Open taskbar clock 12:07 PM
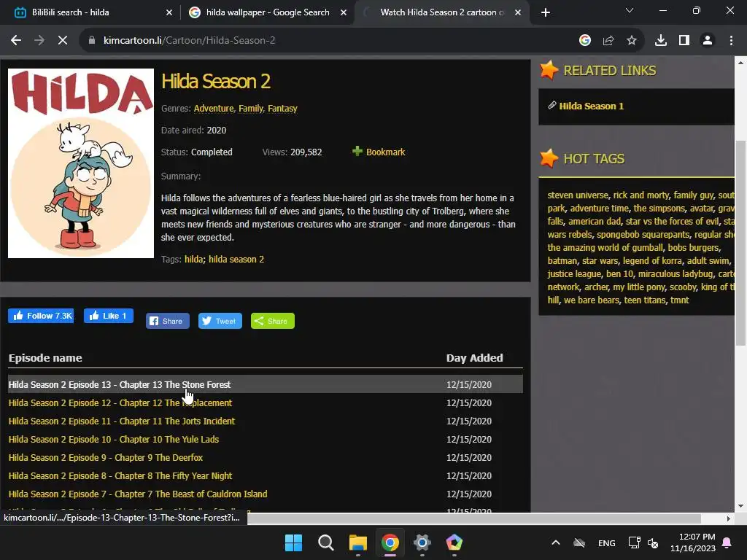 point(693,542)
